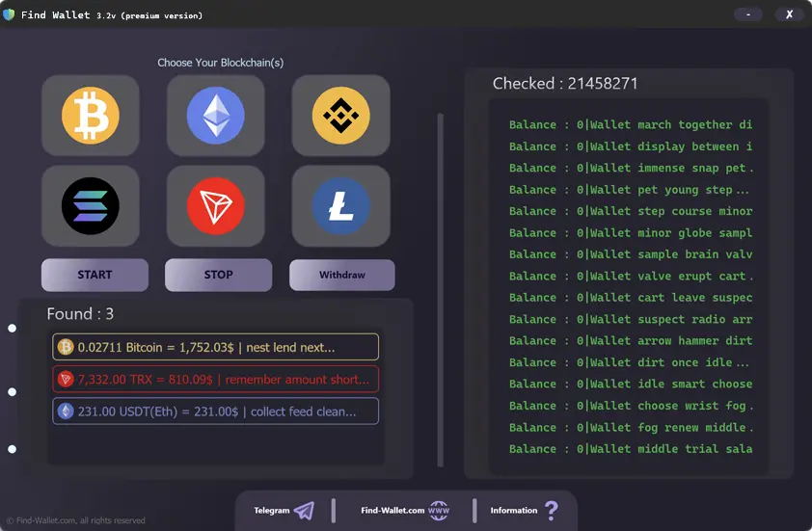Open Telegram via the paper plane icon
This screenshot has width=812, height=531.
point(305,511)
